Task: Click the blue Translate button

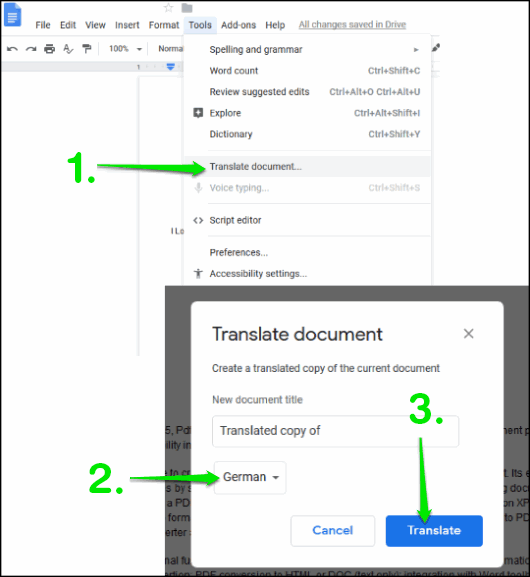Action: pyautogui.click(x=434, y=530)
